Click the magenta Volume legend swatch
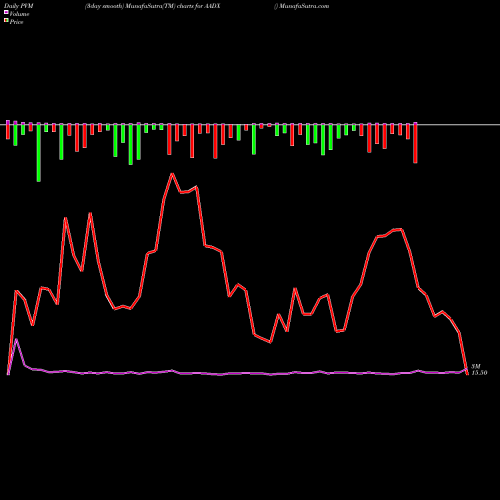Image resolution: width=500 pixels, height=500 pixels. [6, 12]
